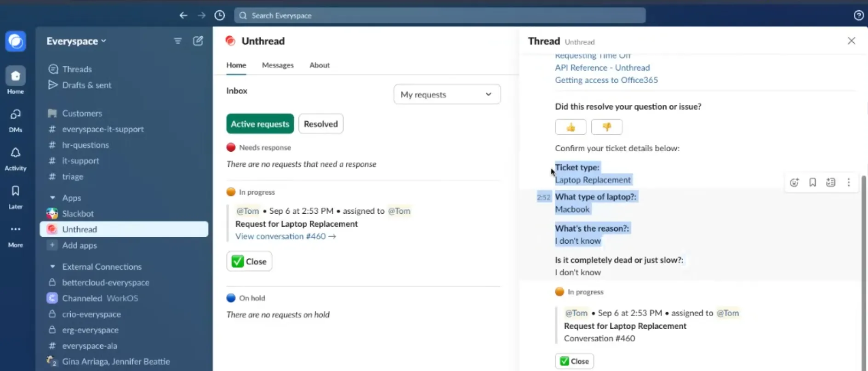Image resolution: width=868 pixels, height=371 pixels.
Task: Open the More ellipsis menu
Action: (x=16, y=235)
